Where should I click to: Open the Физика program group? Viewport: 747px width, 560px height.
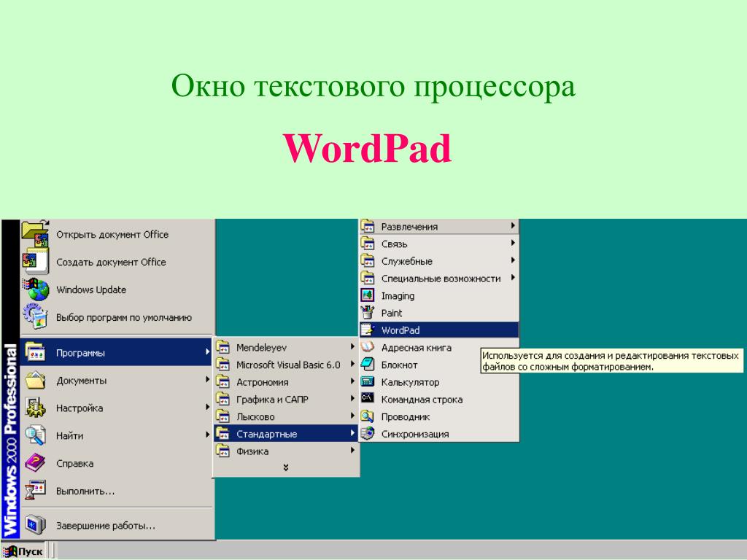click(x=285, y=451)
